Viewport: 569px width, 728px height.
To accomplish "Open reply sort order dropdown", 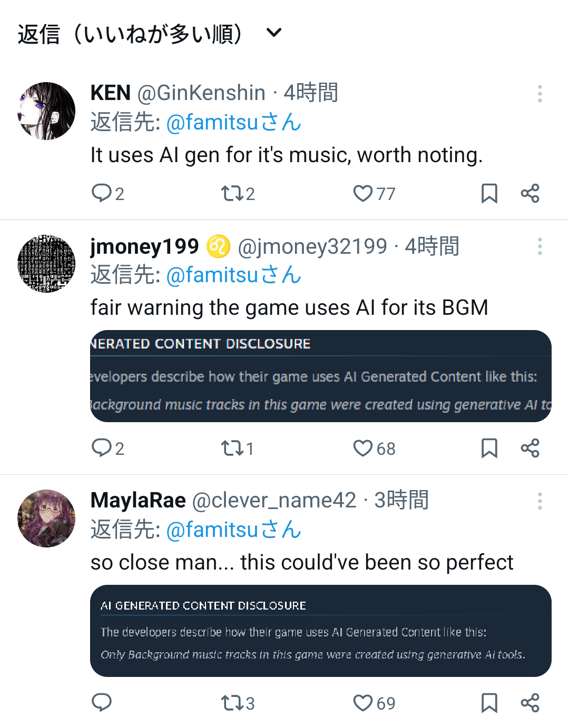I will (273, 33).
